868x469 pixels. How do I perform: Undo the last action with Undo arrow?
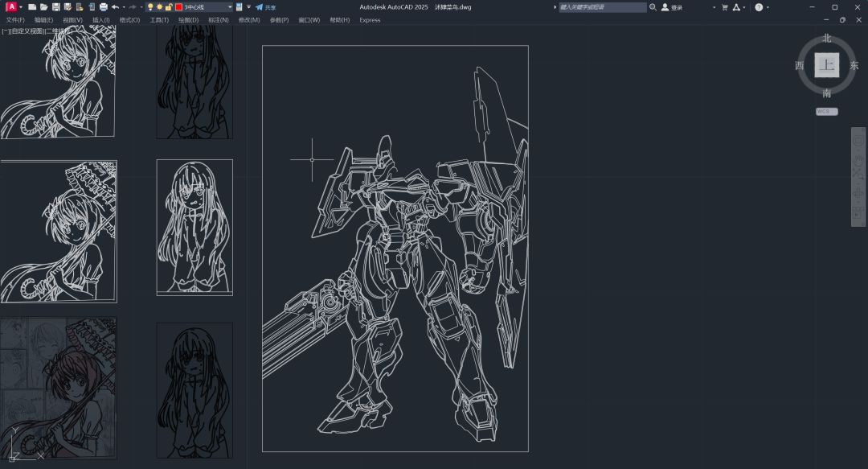pos(116,7)
